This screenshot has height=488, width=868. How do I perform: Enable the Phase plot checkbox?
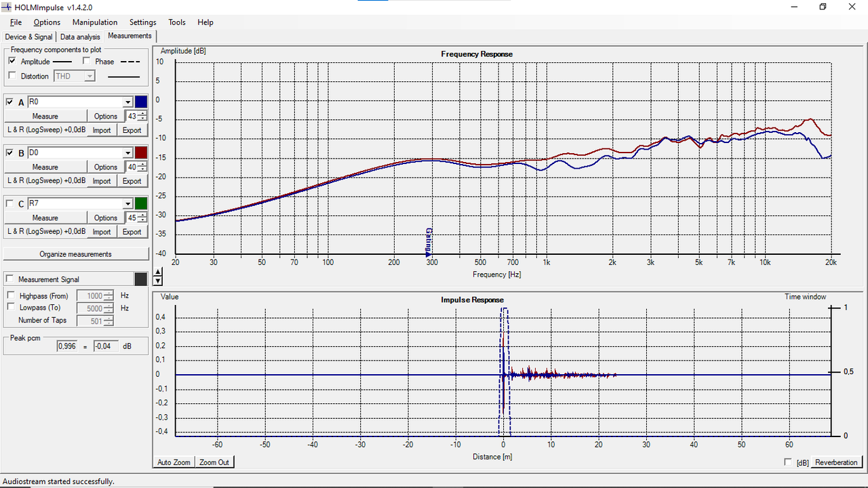[87, 61]
